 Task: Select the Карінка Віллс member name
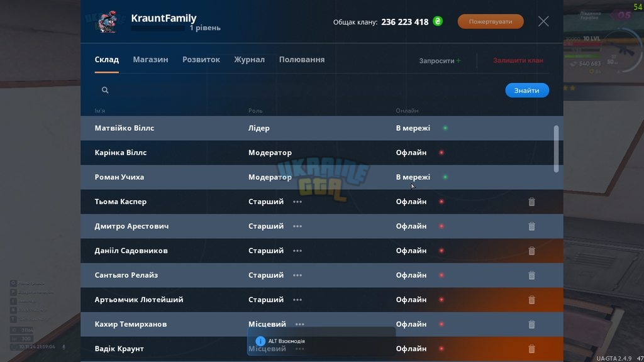[x=120, y=153]
